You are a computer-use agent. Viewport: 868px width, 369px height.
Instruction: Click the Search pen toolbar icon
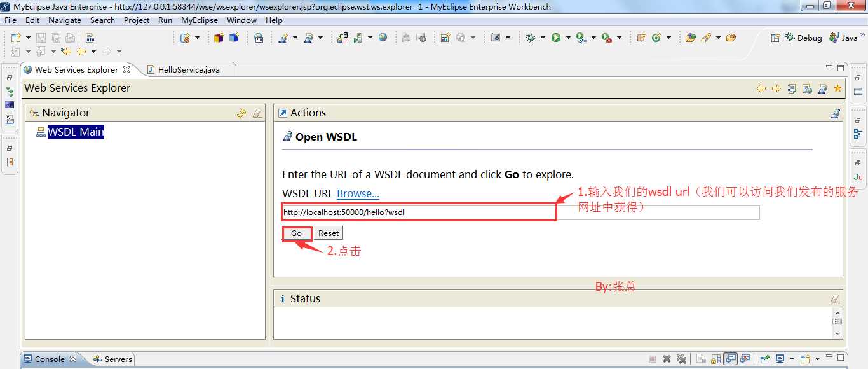coord(706,38)
